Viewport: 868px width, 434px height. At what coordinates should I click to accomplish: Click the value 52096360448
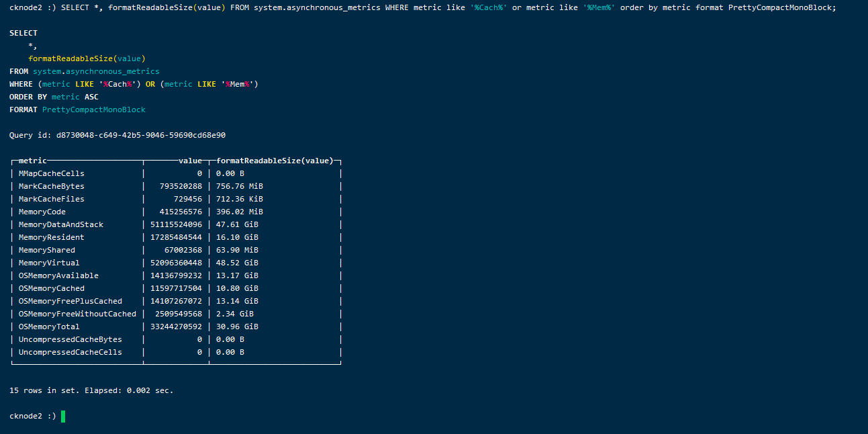[x=176, y=263]
